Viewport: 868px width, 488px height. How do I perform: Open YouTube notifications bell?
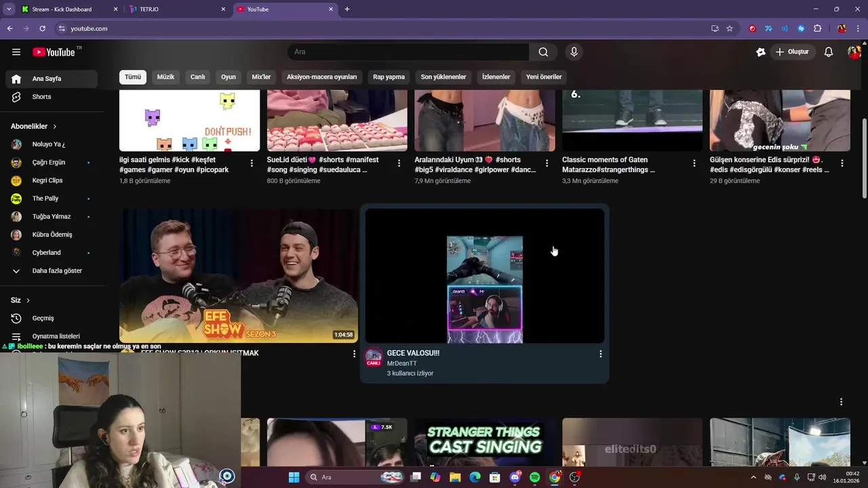click(x=828, y=52)
